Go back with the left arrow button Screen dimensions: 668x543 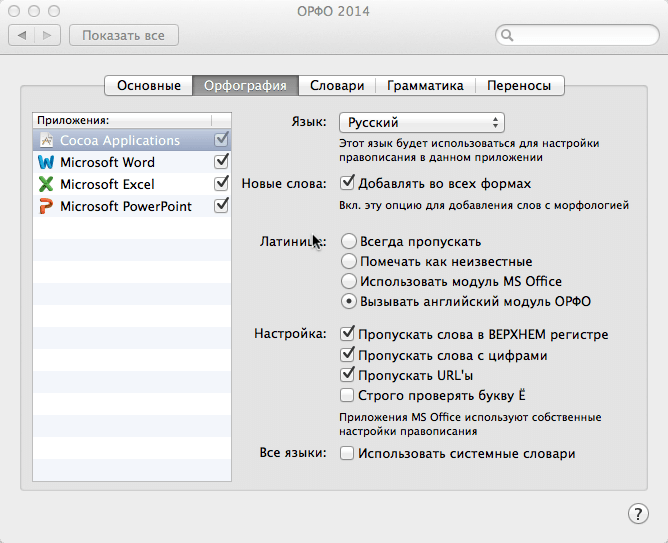coord(22,35)
